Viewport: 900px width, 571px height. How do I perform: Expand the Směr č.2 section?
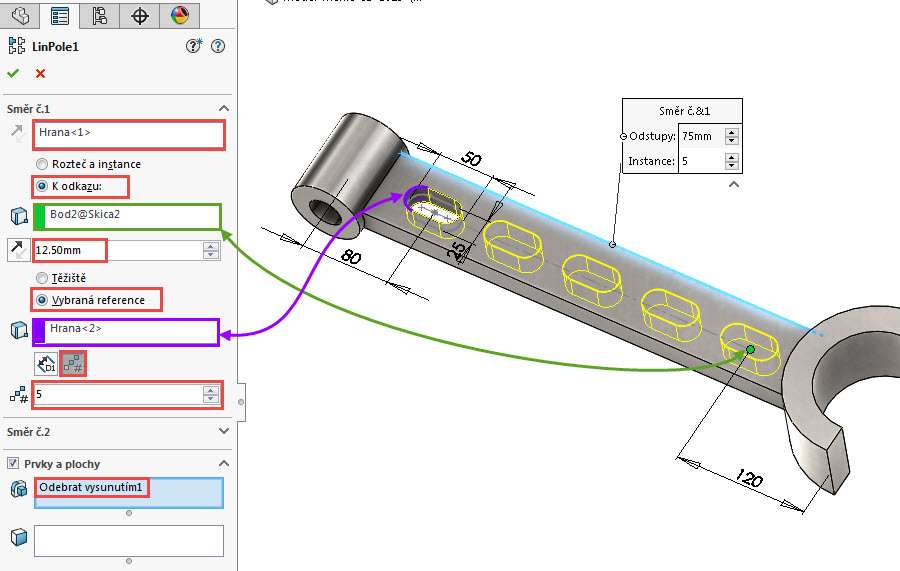pos(223,431)
